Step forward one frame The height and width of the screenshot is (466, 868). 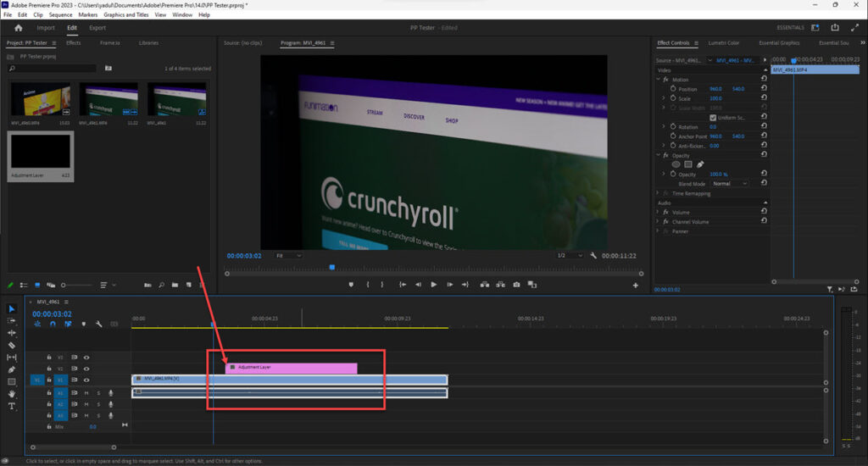point(450,285)
